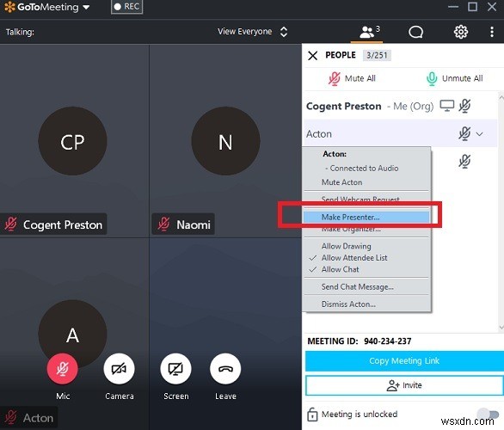This screenshot has width=504, height=430.
Task: Click the padlock icon beside Meeting is unlocked
Action: pyautogui.click(x=312, y=415)
